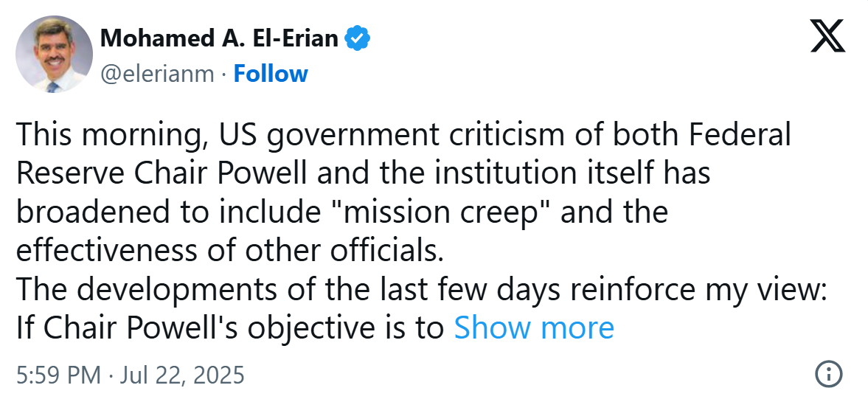Follow the @elerianm account
The width and height of the screenshot is (868, 402).
tap(271, 74)
